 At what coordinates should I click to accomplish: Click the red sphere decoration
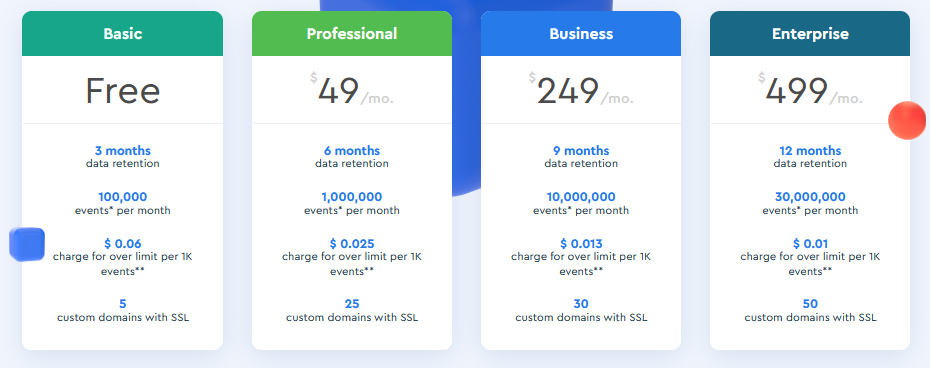tap(907, 120)
